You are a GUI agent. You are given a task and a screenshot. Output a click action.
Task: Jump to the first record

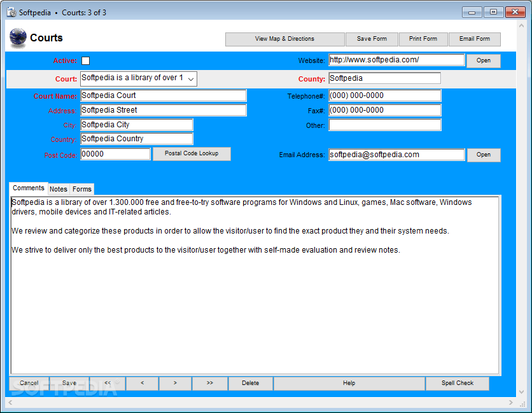[x=108, y=383]
